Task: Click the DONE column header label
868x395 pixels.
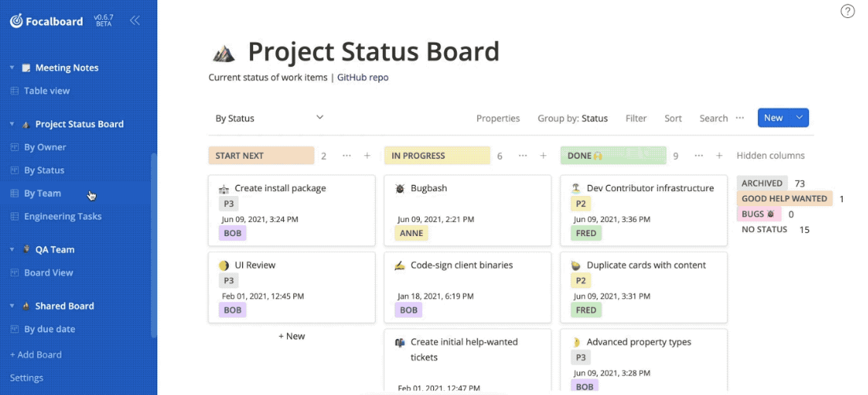Action: point(613,156)
